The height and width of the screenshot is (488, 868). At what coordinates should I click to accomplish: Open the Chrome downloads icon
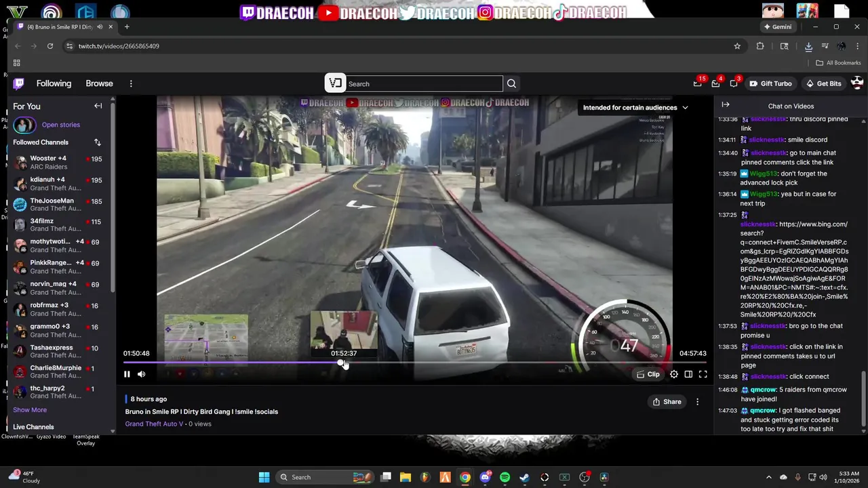pyautogui.click(x=808, y=46)
